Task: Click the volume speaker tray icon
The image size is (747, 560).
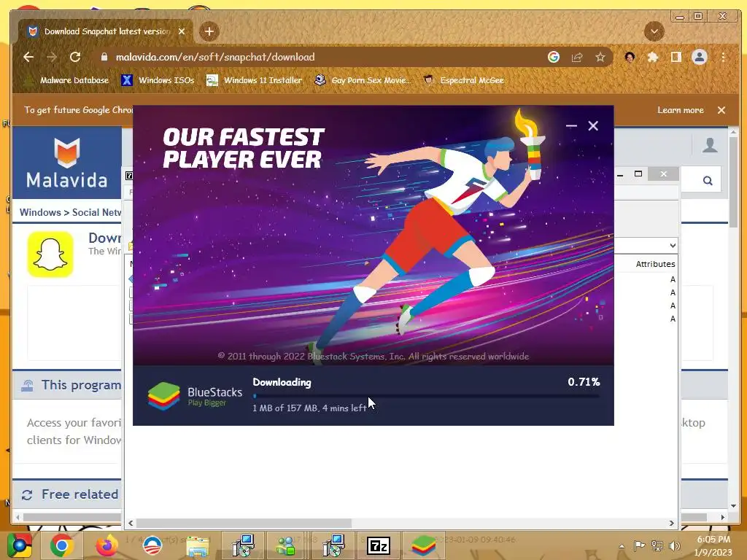Action: [675, 545]
